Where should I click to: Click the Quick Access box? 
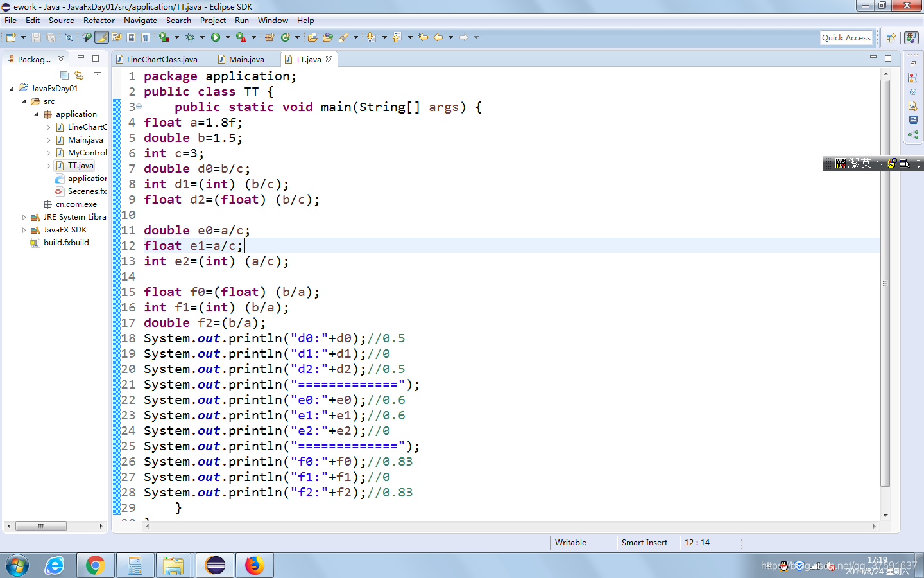click(846, 37)
